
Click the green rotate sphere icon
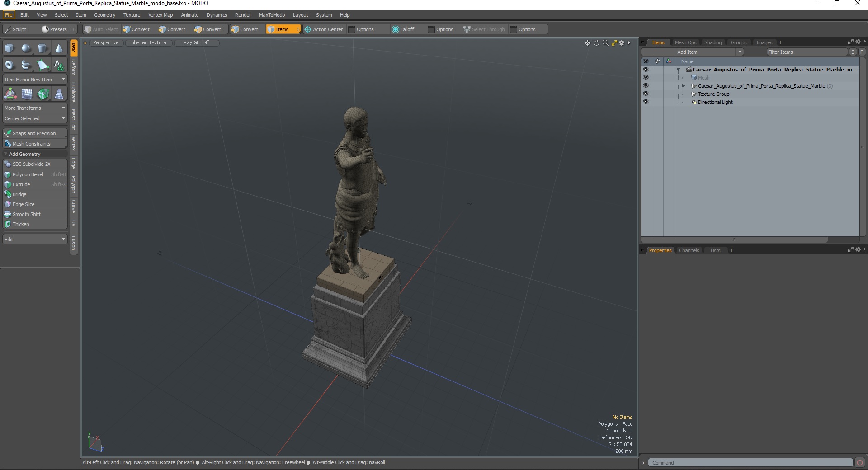pyautogui.click(x=43, y=94)
